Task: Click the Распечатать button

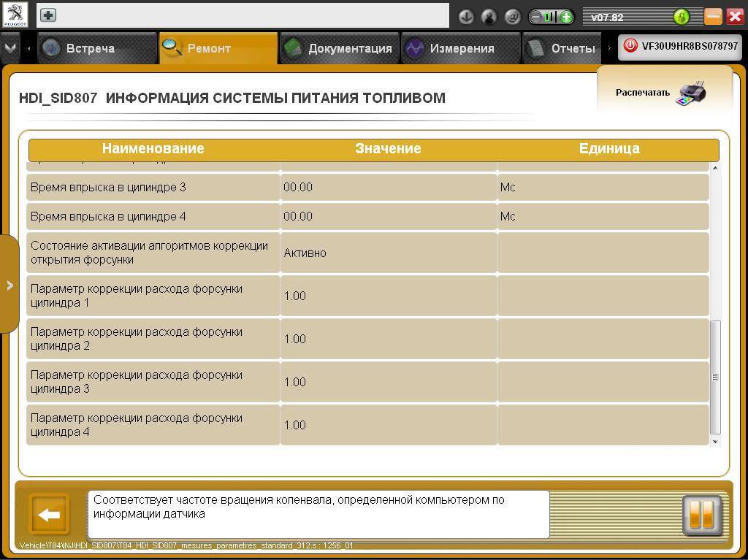Action: click(x=643, y=93)
